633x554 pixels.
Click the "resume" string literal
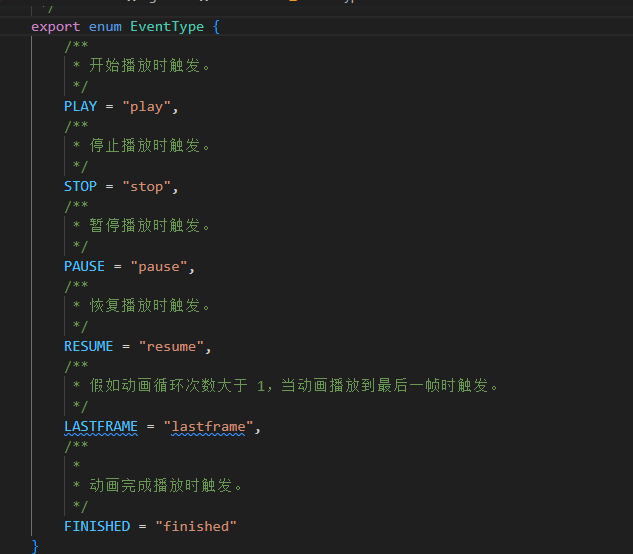171,346
